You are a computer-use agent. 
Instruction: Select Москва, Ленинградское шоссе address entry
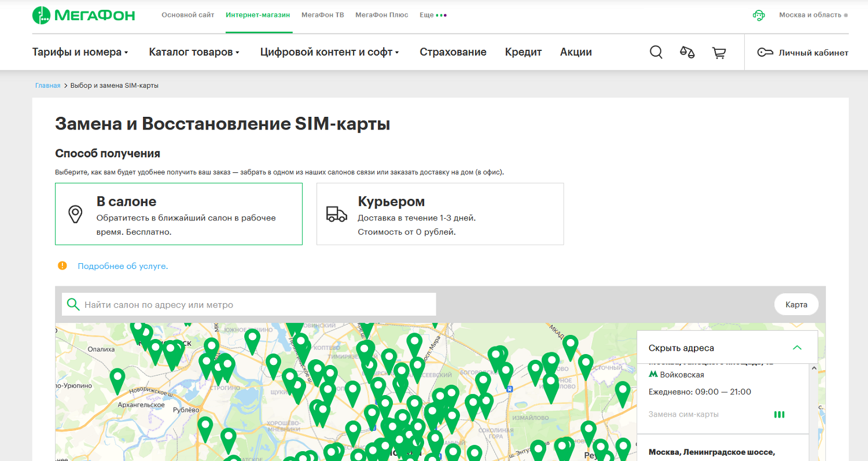712,452
